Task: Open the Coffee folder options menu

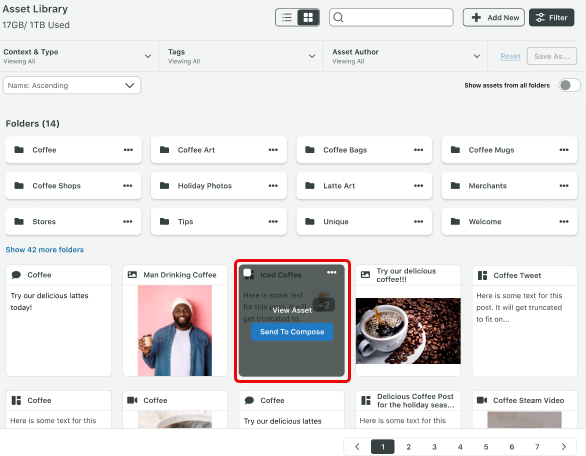Action: click(128, 150)
